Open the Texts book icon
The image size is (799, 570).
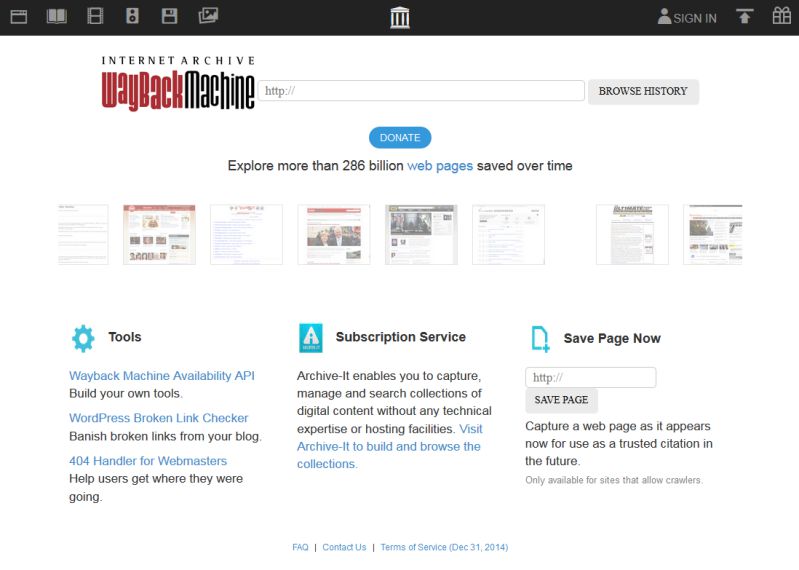tap(57, 16)
